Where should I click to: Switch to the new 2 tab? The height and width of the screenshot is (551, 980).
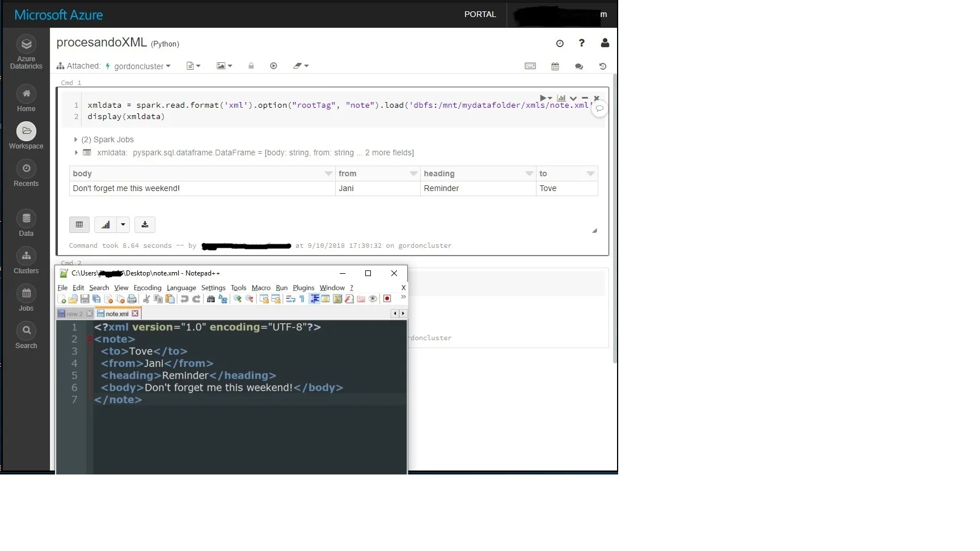click(75, 313)
